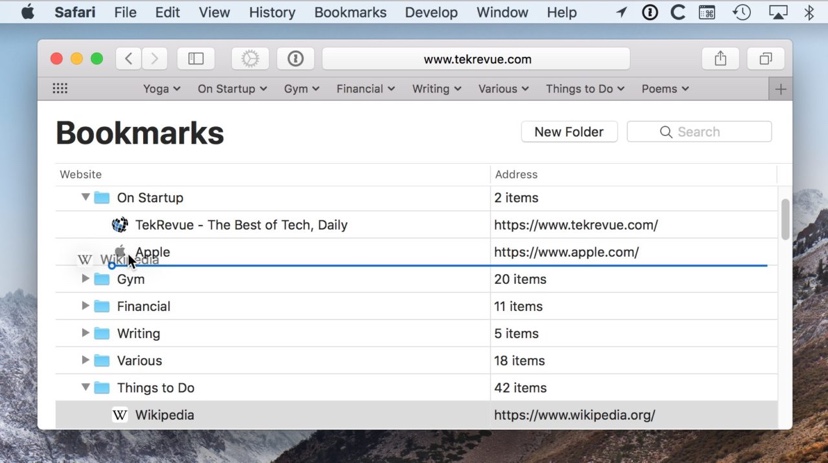
Task: Open the Edit menu
Action: (167, 12)
